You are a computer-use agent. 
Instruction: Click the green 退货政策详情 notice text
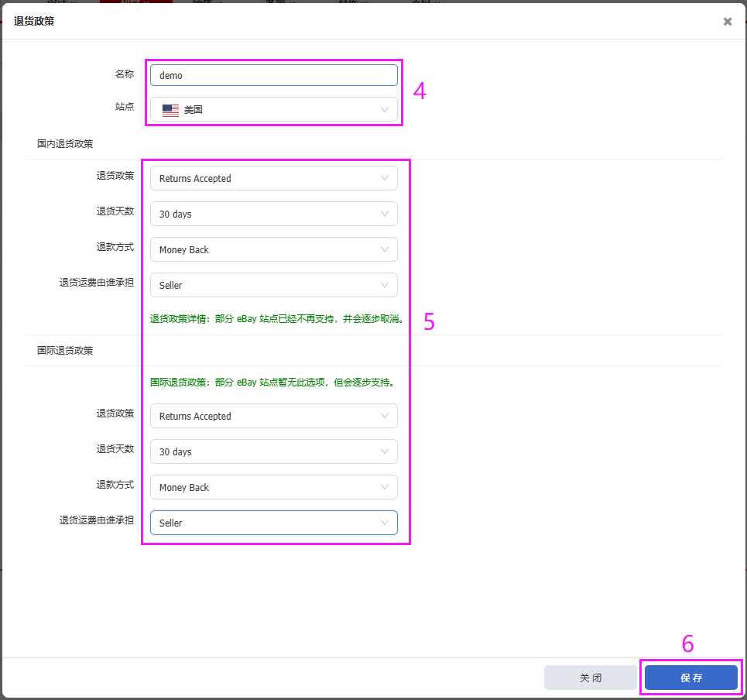pyautogui.click(x=277, y=319)
